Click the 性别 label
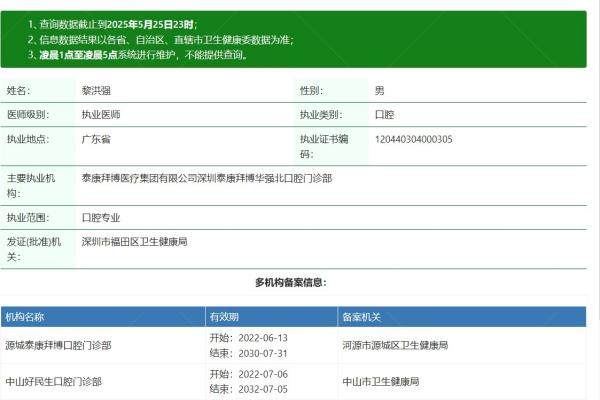 (311, 91)
